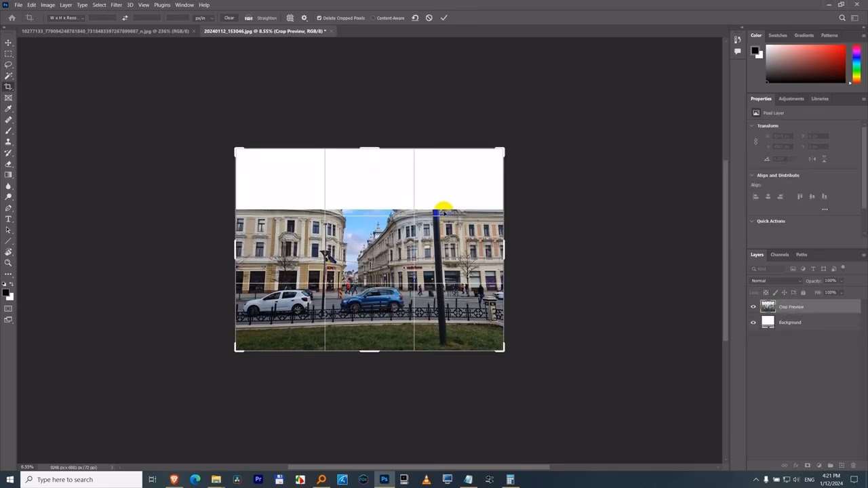This screenshot has height=488, width=868.
Task: Collapse the Transform section
Action: point(751,125)
